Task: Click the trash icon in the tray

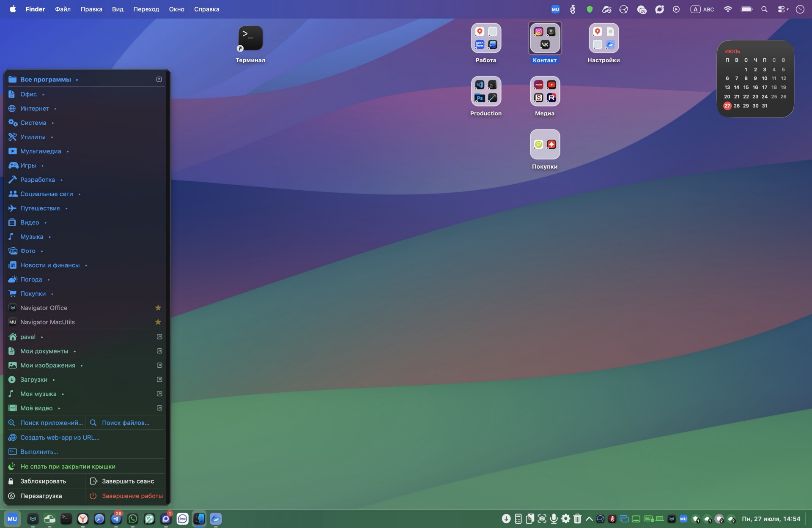Action: point(577,519)
